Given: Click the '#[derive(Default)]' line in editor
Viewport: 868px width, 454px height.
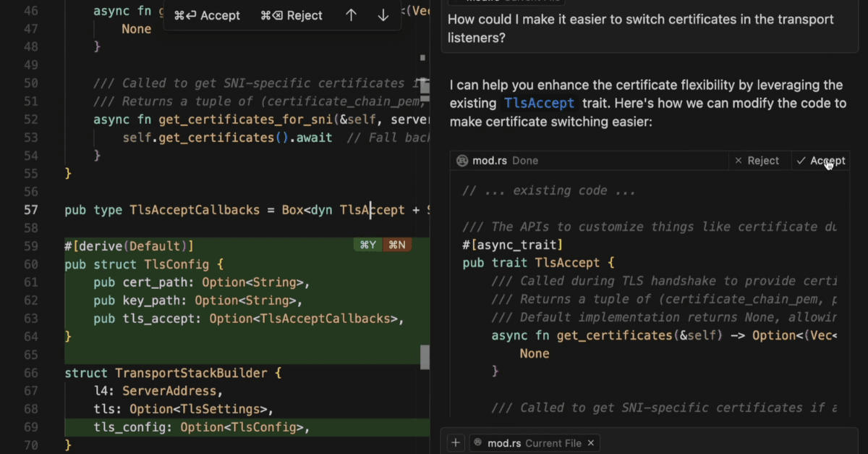Looking at the screenshot, I should (x=129, y=246).
